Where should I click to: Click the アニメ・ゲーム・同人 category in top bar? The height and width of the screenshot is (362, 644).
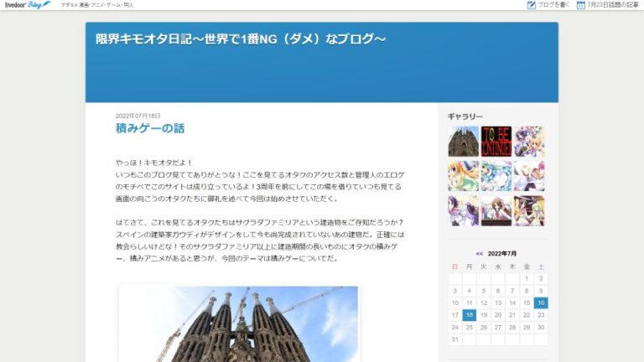coord(115,5)
